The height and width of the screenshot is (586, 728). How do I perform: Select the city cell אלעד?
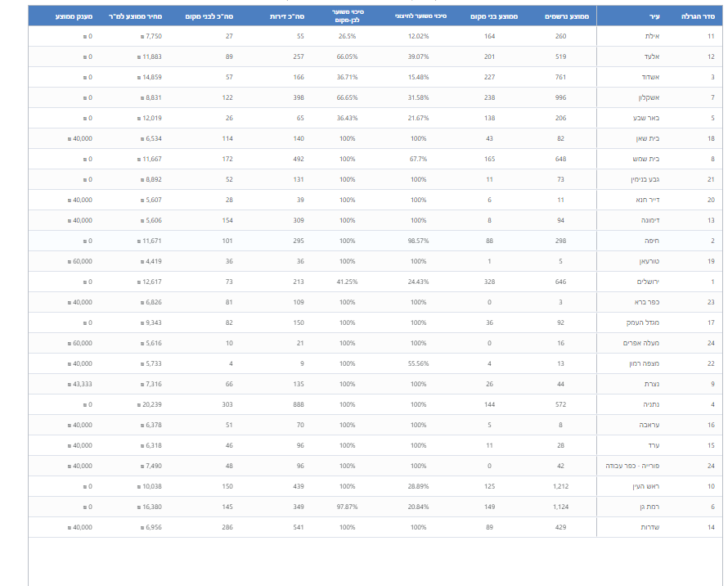tap(651, 56)
